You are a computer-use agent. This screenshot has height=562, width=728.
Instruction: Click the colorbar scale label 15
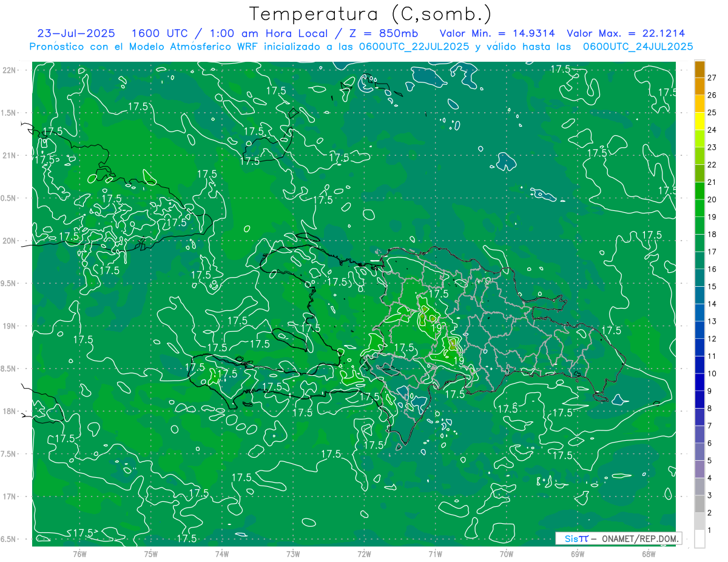(x=712, y=286)
